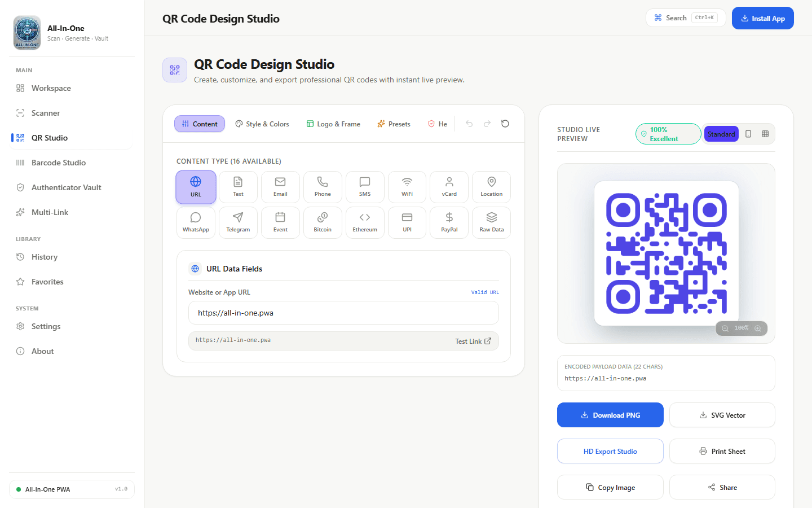Click the All-In-One PWA status badge
The width and height of the screenshot is (812, 508).
click(72, 489)
